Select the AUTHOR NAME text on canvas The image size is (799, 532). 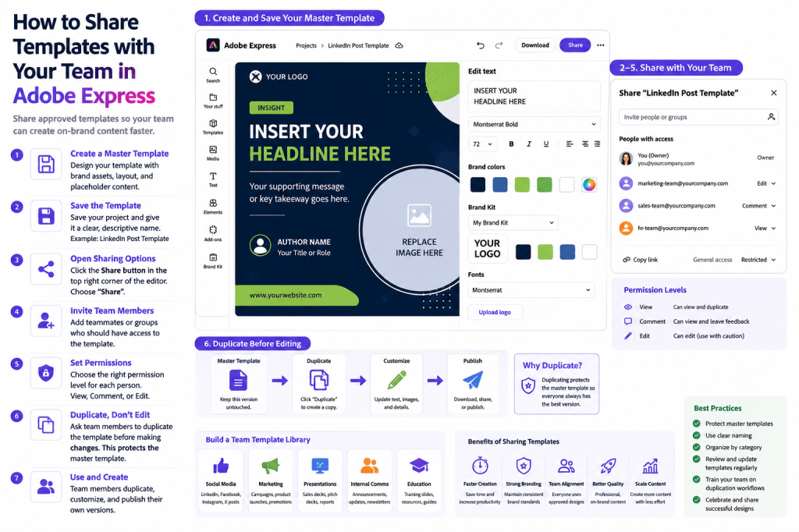click(x=304, y=242)
